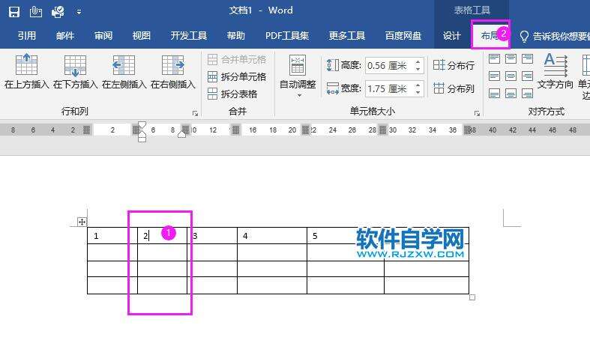590x364 pixels.
Task: Click the column width icon beside 宽度
Action: pyautogui.click(x=333, y=88)
